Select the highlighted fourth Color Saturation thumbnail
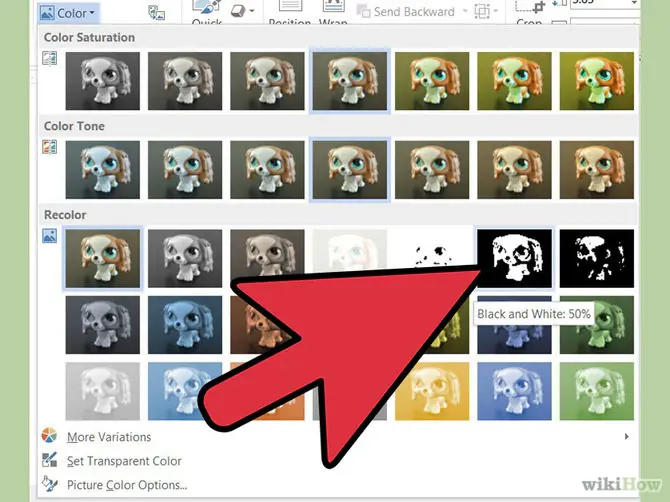This screenshot has height=502, width=670. click(350, 81)
